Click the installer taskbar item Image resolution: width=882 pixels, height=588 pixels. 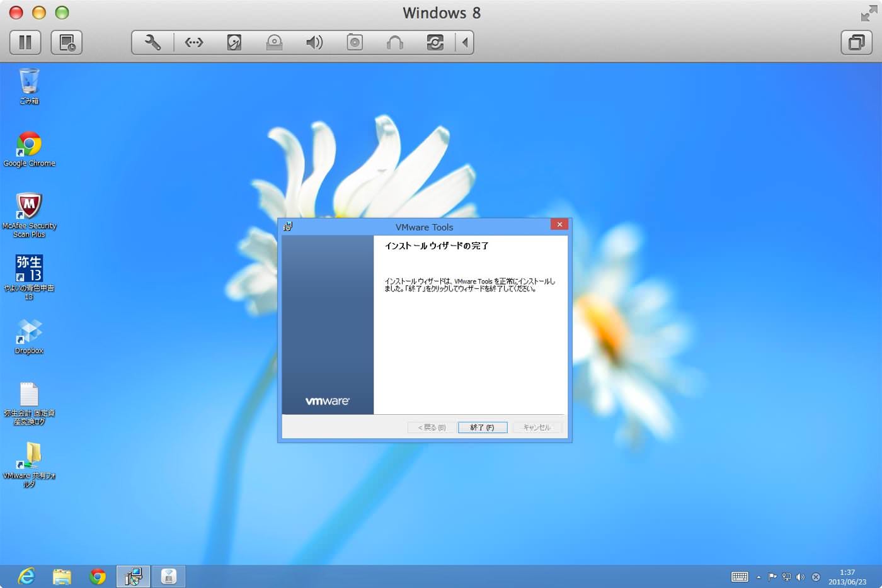coord(133,576)
